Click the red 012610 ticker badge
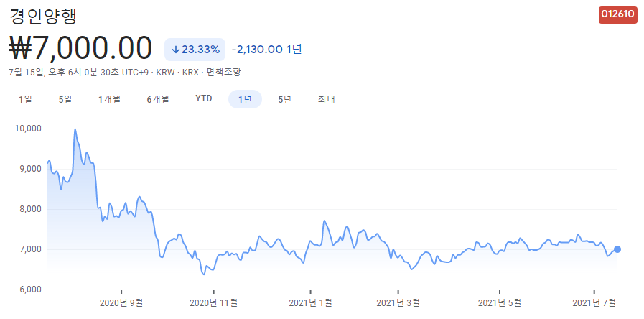Screen dimensions: 644x319 point(618,15)
